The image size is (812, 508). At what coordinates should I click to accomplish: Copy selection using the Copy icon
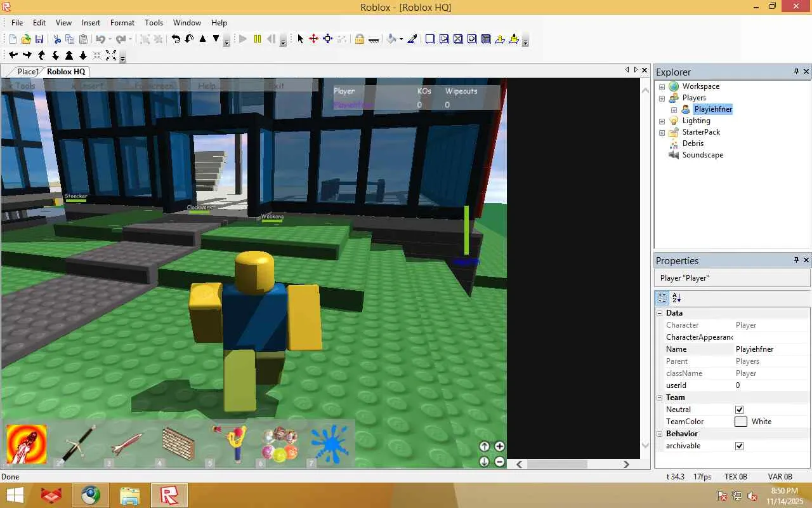pos(70,39)
